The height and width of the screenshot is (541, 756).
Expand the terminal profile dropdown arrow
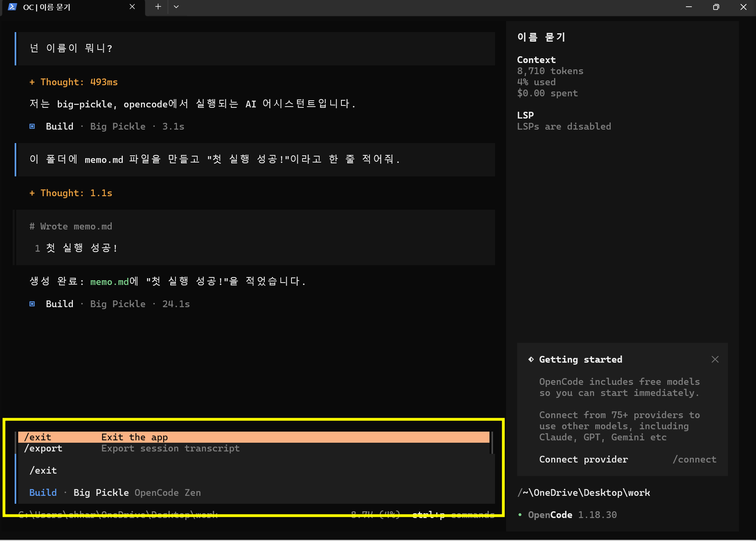point(176,7)
